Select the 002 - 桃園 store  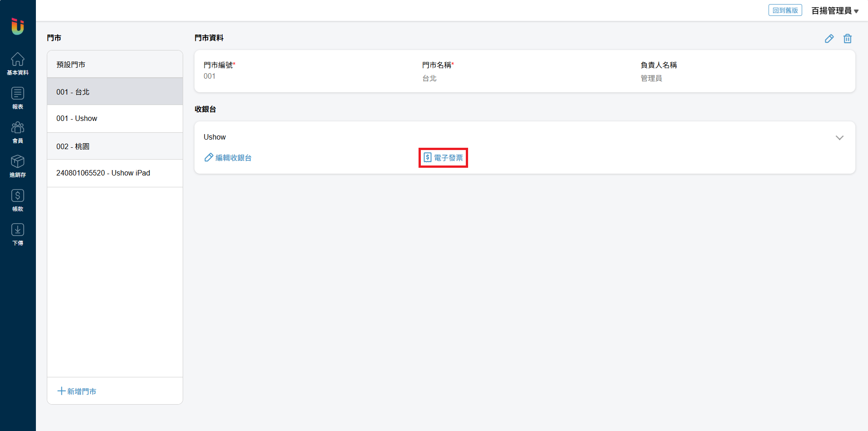coord(115,146)
